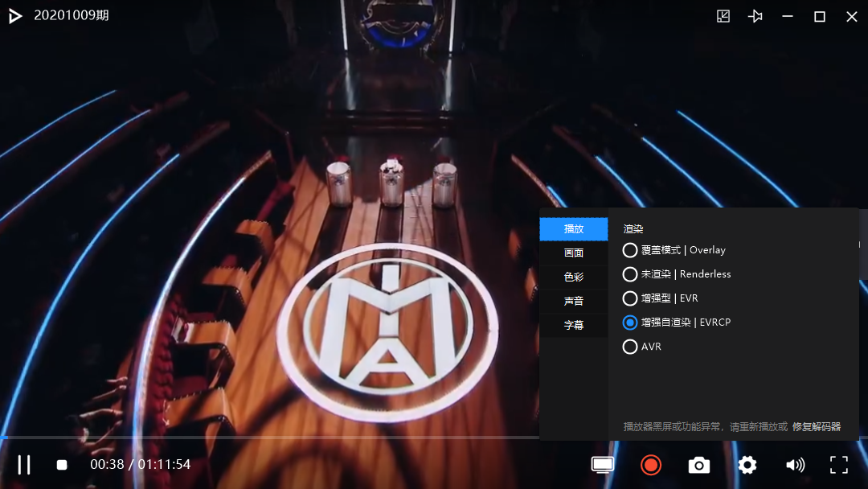Switch to mini window mode icon
This screenshot has height=489, width=868.
point(723,16)
